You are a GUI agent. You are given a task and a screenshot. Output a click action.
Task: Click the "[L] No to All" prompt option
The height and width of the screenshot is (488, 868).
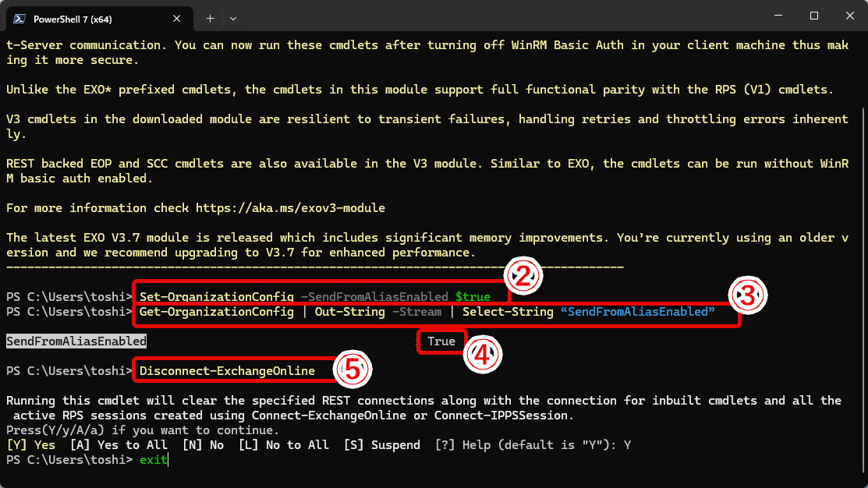[x=283, y=445]
